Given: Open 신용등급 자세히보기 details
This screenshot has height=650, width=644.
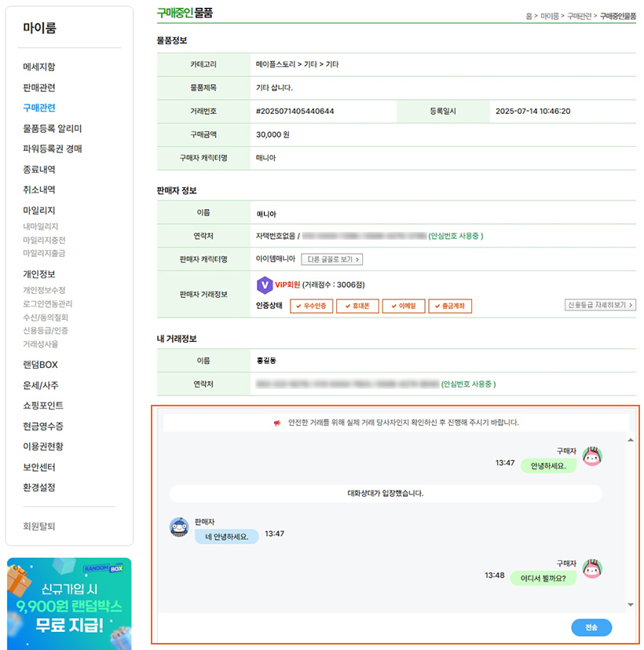Looking at the screenshot, I should pyautogui.click(x=600, y=305).
